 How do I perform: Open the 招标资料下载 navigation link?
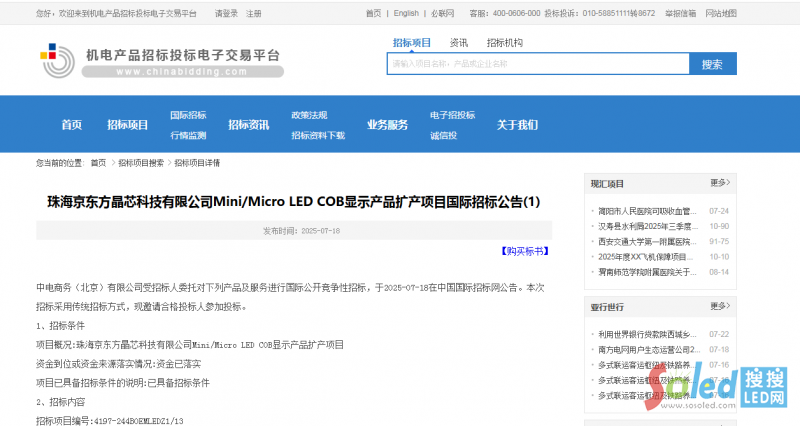click(x=317, y=135)
